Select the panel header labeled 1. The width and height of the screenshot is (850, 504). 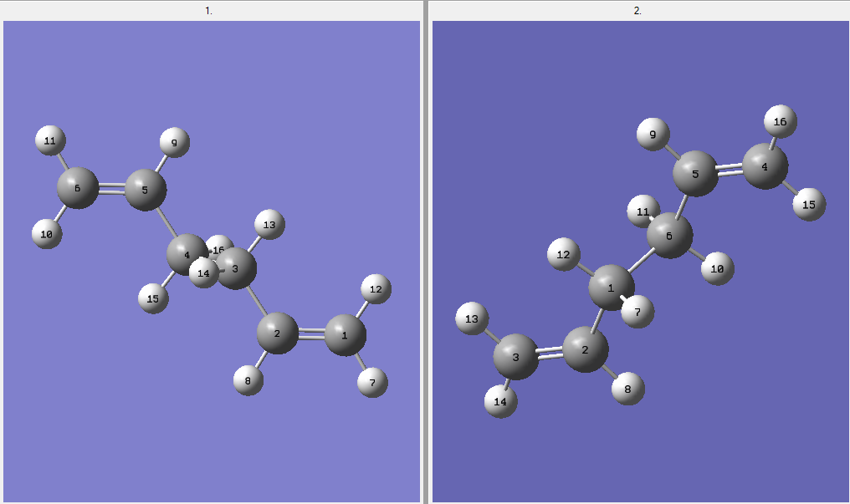point(208,10)
